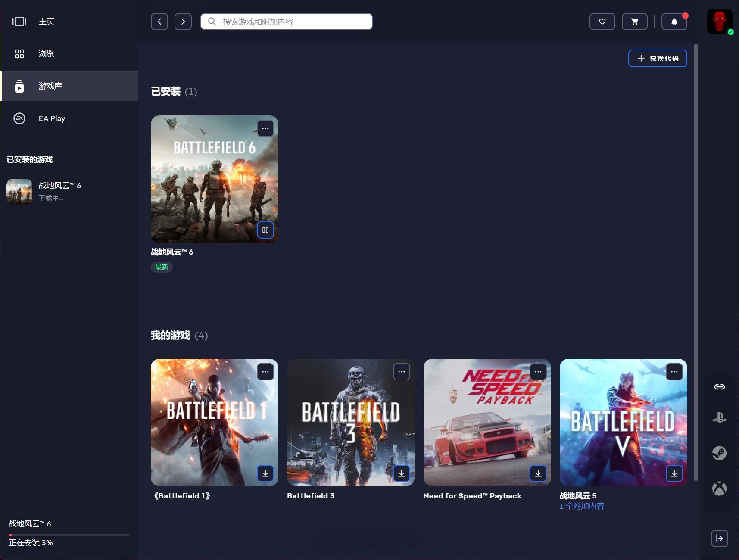Click the 我的游戏 section heading
This screenshot has width=739, height=560.
170,336
